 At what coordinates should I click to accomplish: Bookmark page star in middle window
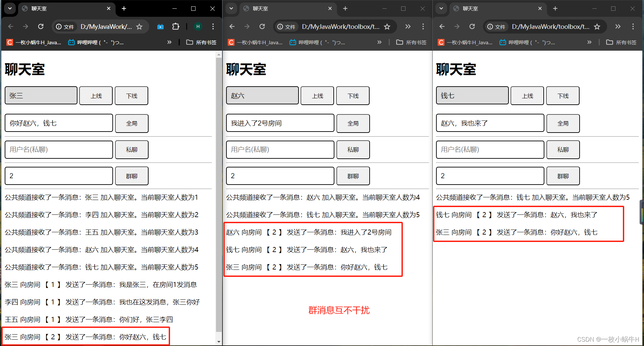[387, 27]
